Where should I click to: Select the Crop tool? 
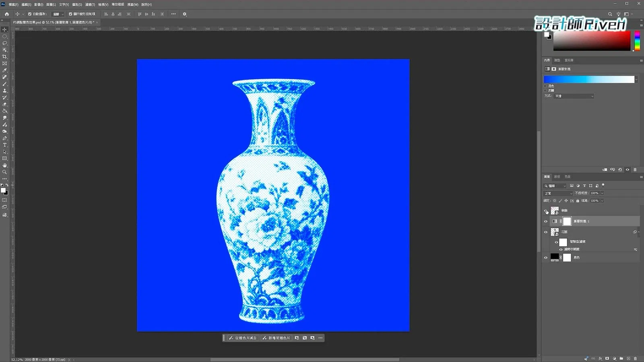5,57
